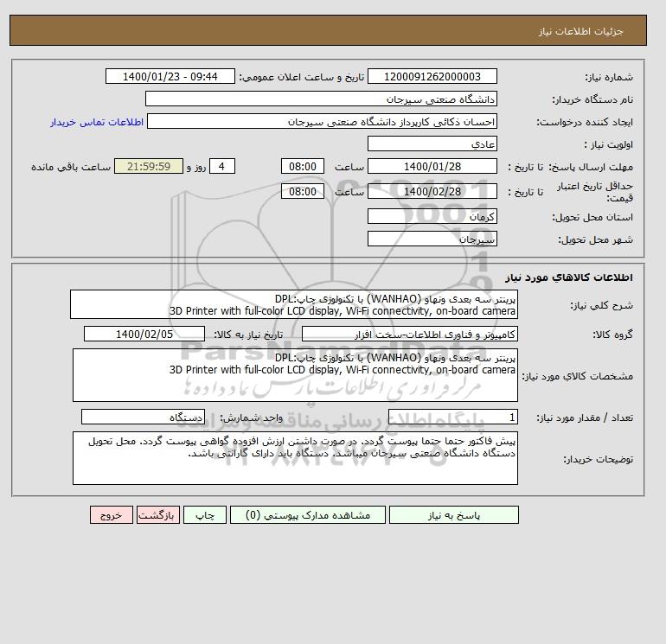Screen dimensions: 666x644
Task: Click label حداقل تاریخ اعتبار قیمت
Action: (x=595, y=192)
